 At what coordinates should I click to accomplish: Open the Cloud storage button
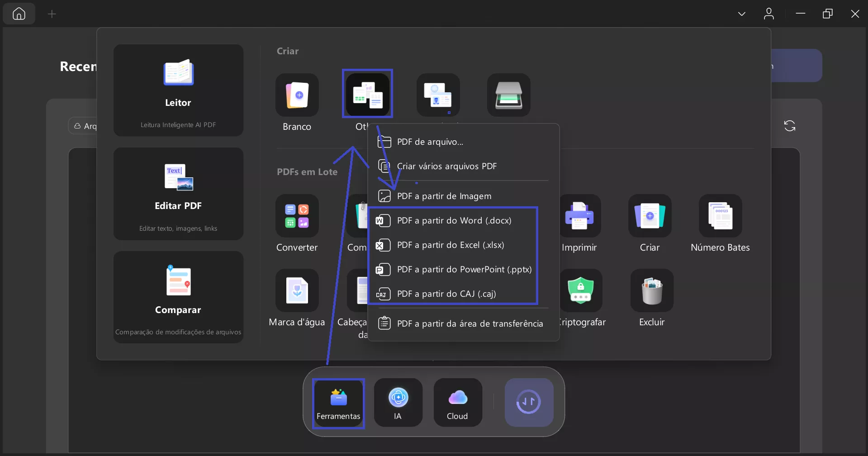458,403
